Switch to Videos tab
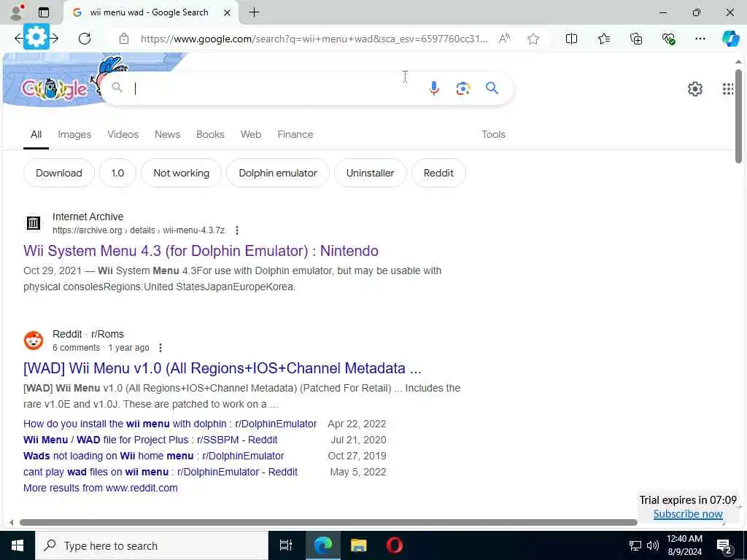The image size is (747, 560). (x=123, y=134)
